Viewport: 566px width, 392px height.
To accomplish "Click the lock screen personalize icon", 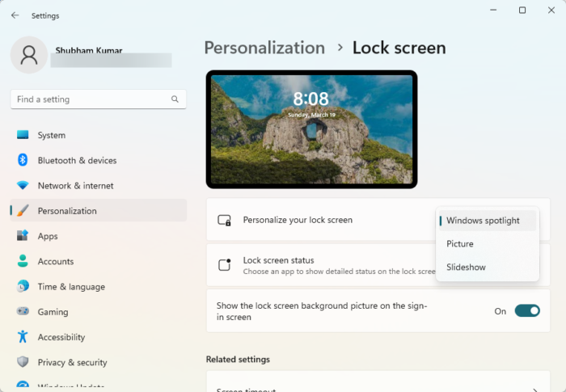I will tap(224, 220).
